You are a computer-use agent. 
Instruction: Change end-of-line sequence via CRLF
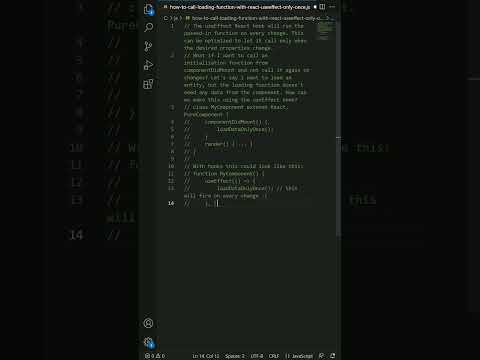(x=274, y=356)
